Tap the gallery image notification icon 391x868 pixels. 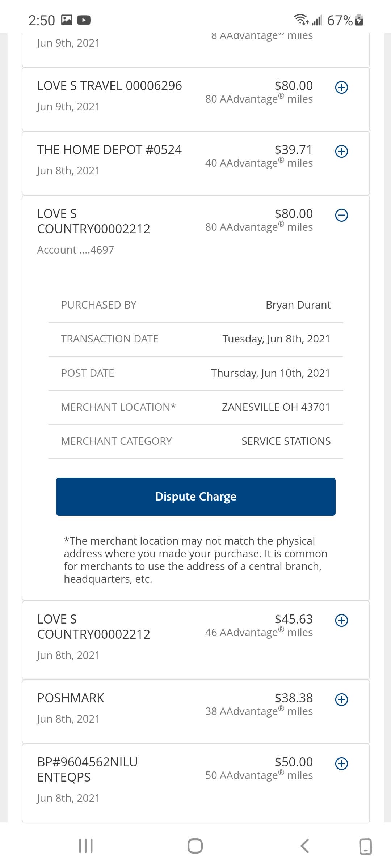click(67, 20)
